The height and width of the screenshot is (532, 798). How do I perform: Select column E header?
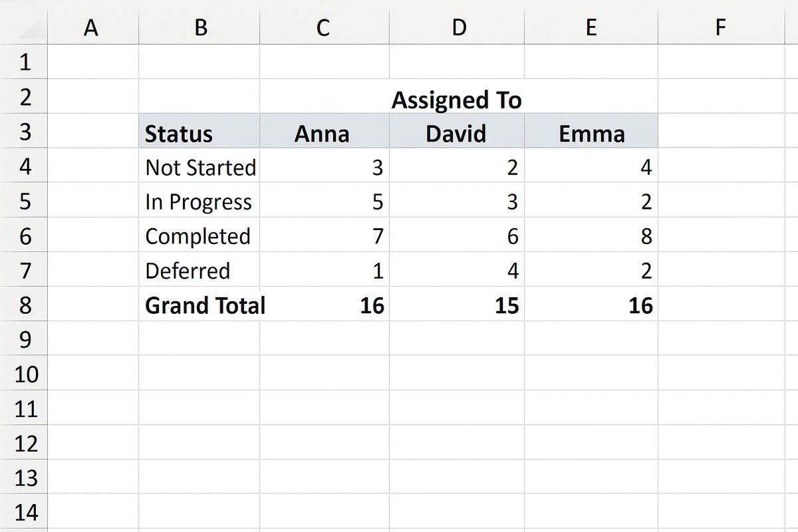[x=591, y=28]
